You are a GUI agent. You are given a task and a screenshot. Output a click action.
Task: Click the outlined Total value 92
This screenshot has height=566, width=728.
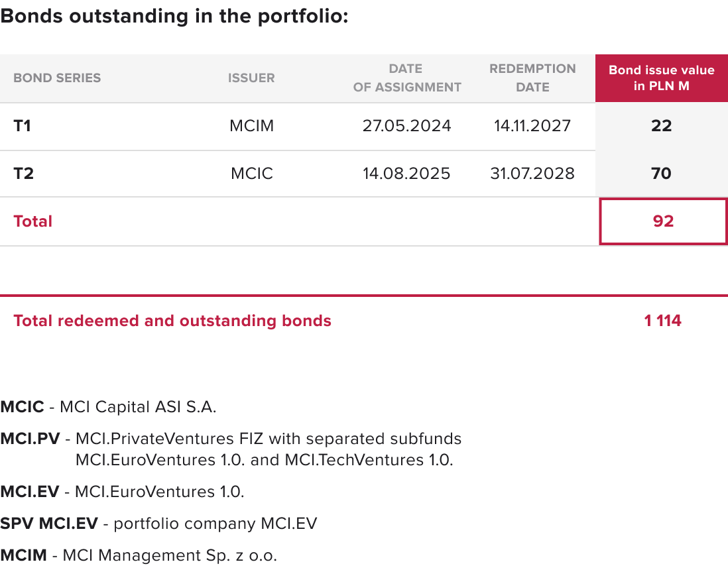(663, 221)
